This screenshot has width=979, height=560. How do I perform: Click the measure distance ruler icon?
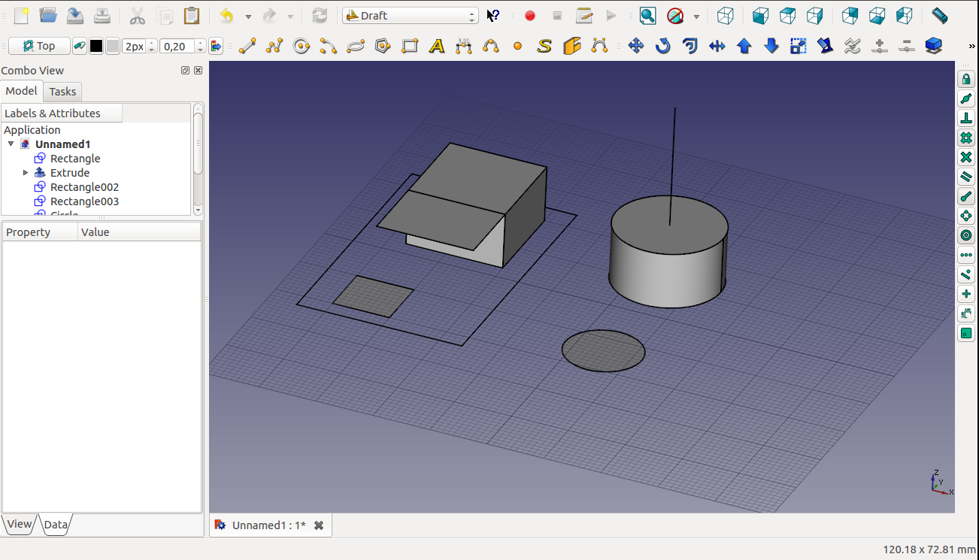(939, 15)
